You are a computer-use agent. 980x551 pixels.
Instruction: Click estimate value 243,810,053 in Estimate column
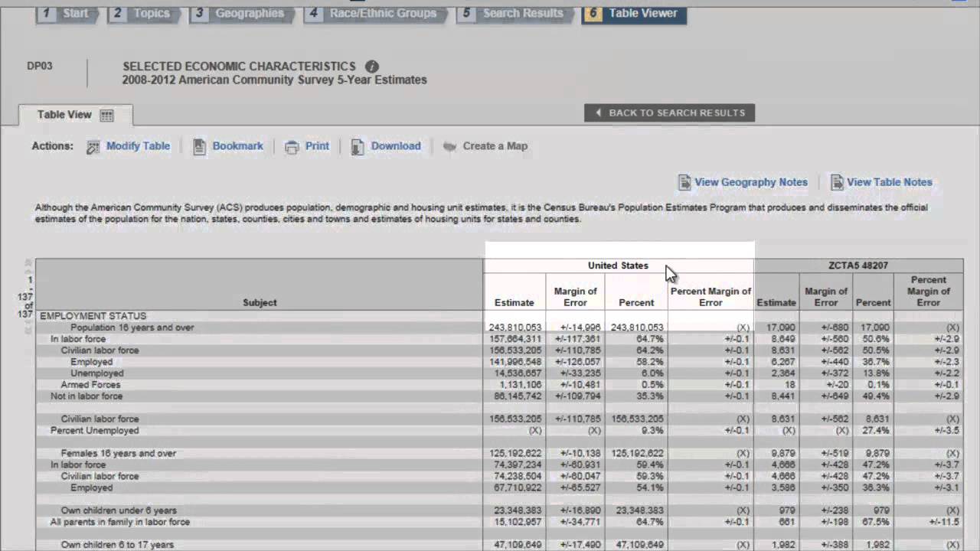click(x=515, y=328)
